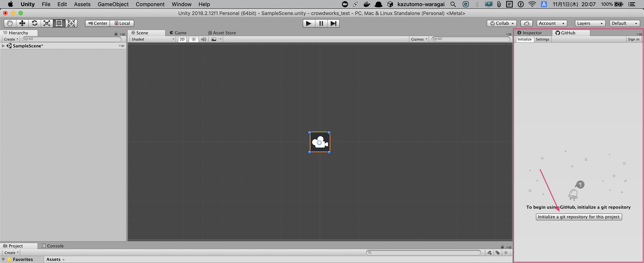The image size is (644, 263).
Task: Toggle the Project panel lock
Action: tap(502, 247)
